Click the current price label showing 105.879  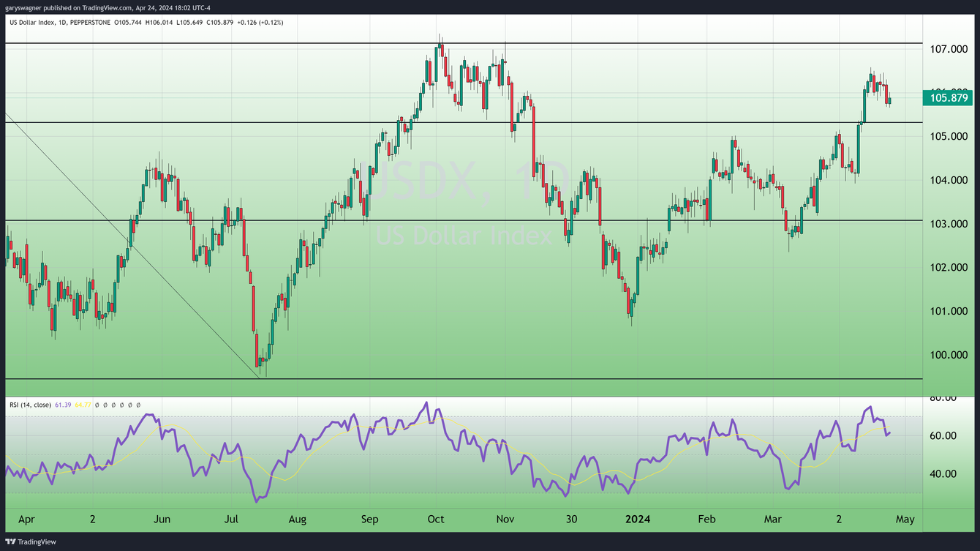tap(947, 97)
